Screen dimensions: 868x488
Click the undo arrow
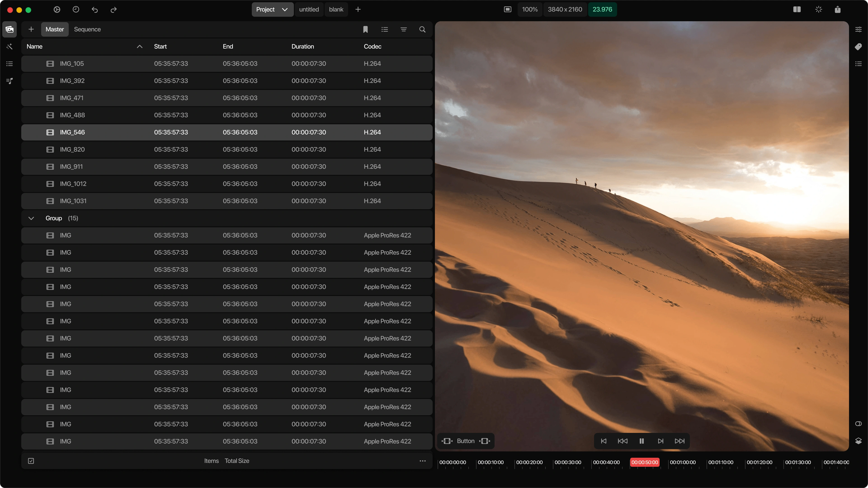tap(95, 9)
